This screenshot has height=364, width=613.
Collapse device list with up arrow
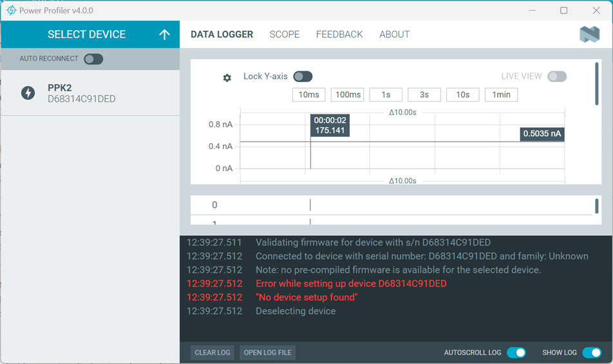click(x=165, y=34)
